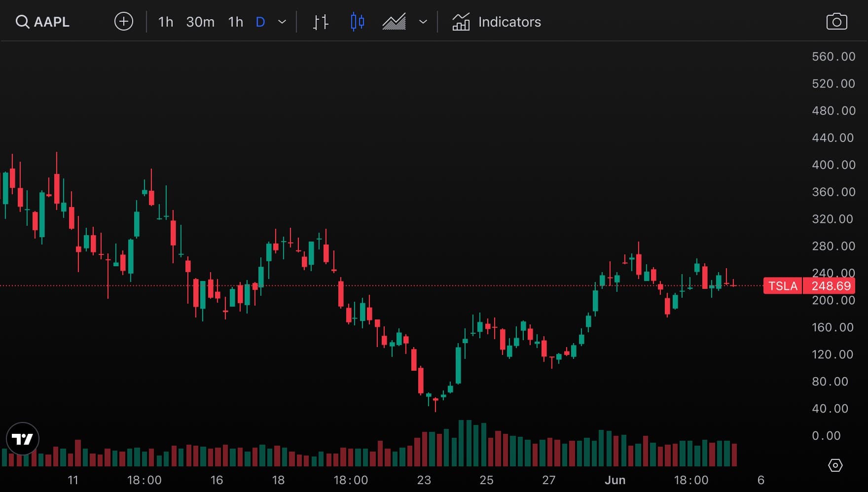This screenshot has height=492, width=868.
Task: Expand the interval dropdown chevron next to D
Action: click(281, 22)
